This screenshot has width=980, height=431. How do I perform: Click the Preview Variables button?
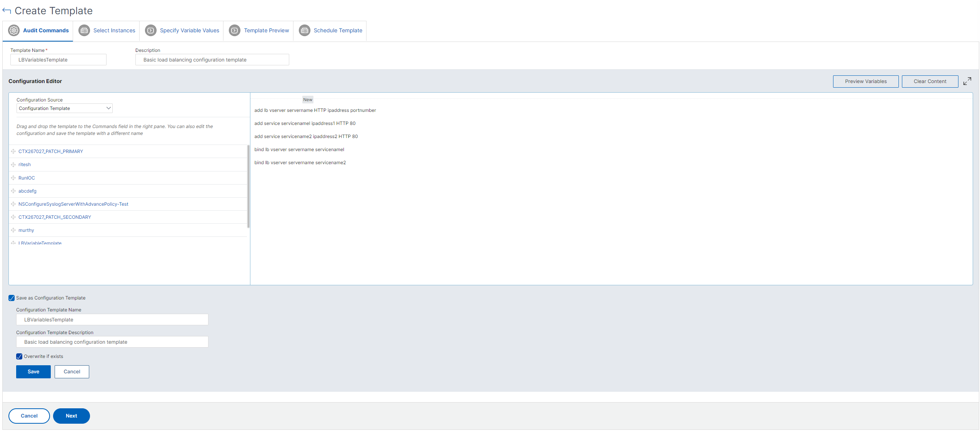[866, 82]
